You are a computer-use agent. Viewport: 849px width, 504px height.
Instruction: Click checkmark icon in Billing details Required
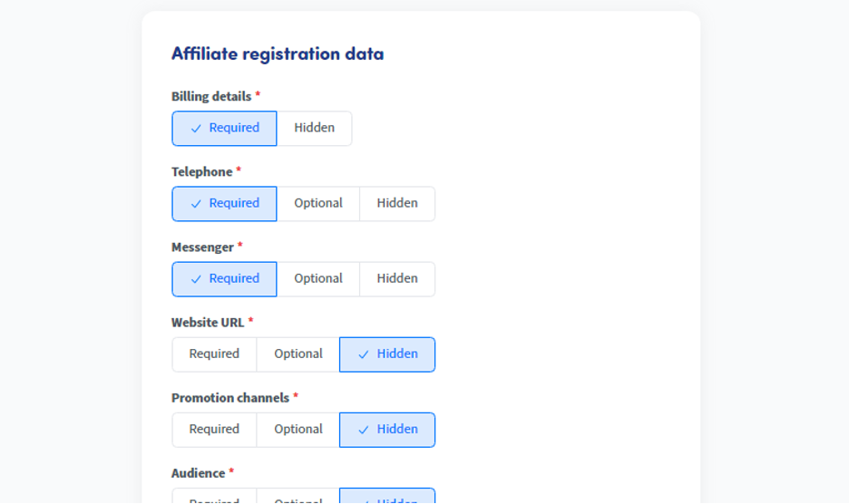196,129
